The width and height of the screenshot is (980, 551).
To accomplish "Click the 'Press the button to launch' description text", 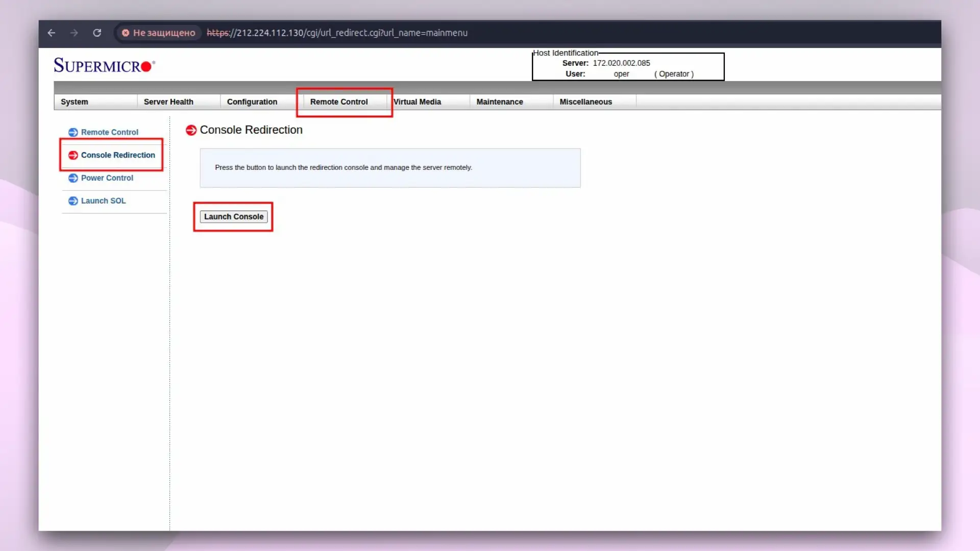I will click(344, 167).
